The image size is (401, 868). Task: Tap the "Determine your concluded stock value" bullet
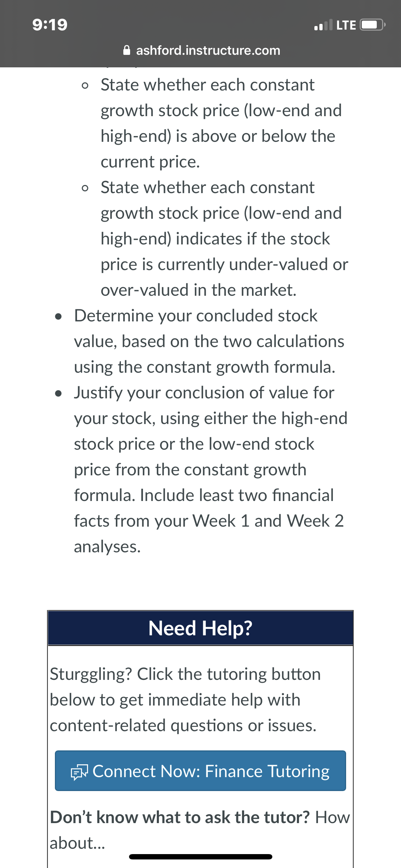[209, 341]
